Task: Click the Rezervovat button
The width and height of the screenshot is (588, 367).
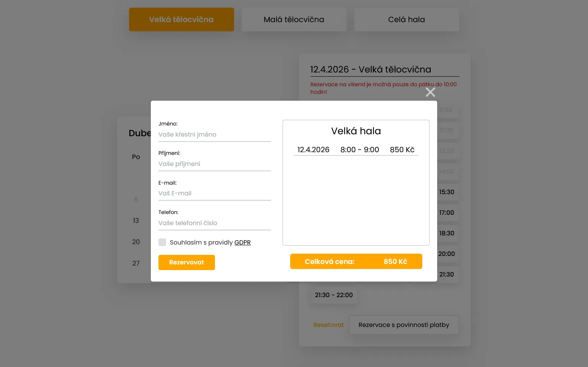Action: tap(186, 262)
